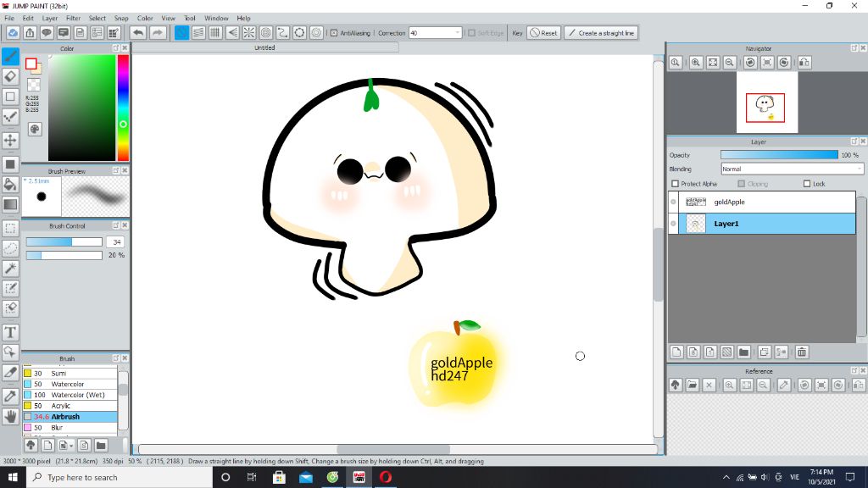Hide the Layer1 layer

click(x=673, y=224)
